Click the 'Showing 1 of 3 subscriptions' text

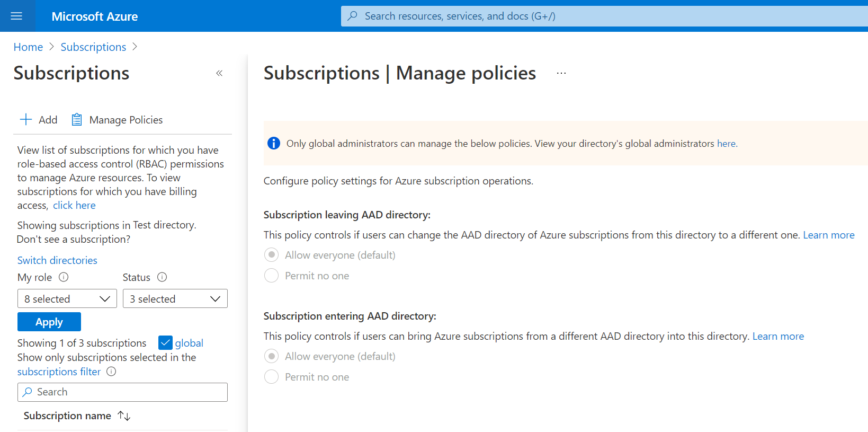(x=82, y=343)
